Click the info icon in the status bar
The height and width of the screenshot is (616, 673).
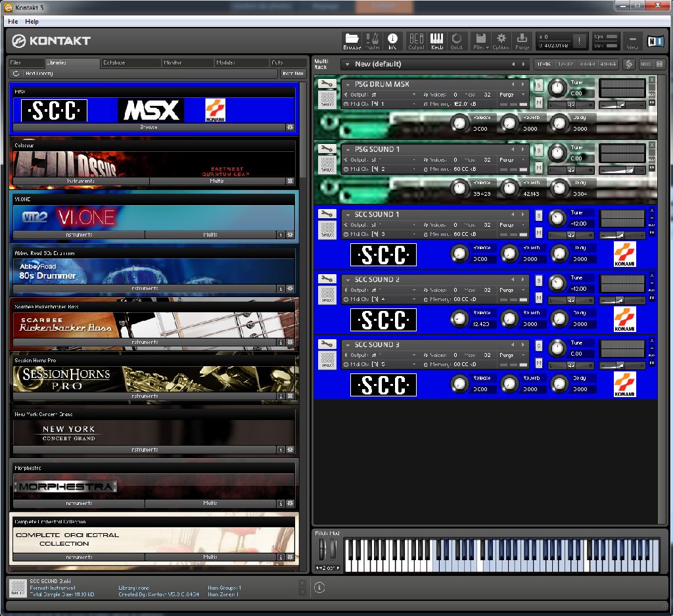pyautogui.click(x=319, y=588)
